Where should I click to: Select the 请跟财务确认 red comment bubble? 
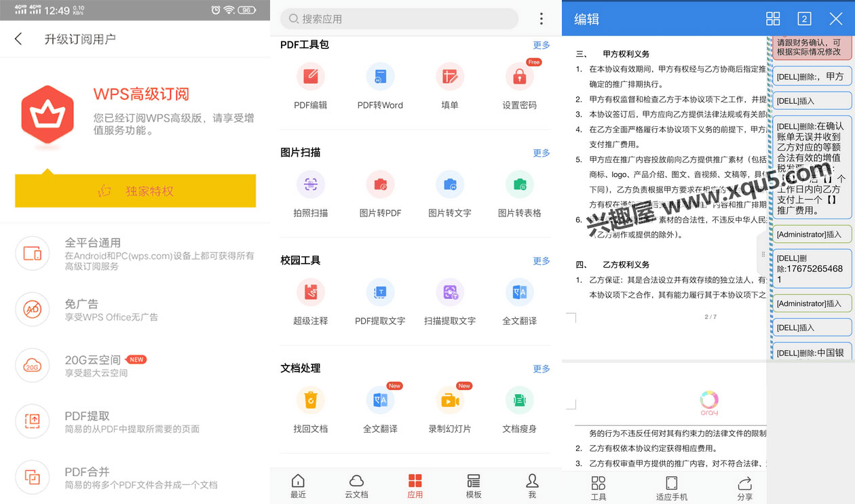click(x=812, y=47)
